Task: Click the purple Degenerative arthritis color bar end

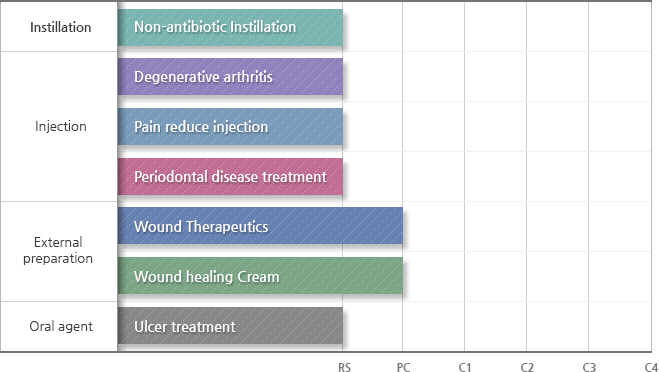Action: (340, 77)
